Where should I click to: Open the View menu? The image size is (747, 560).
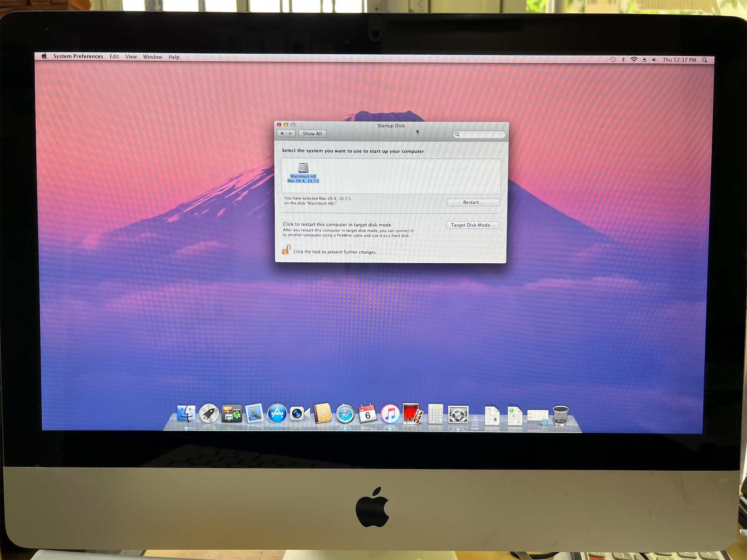131,57
